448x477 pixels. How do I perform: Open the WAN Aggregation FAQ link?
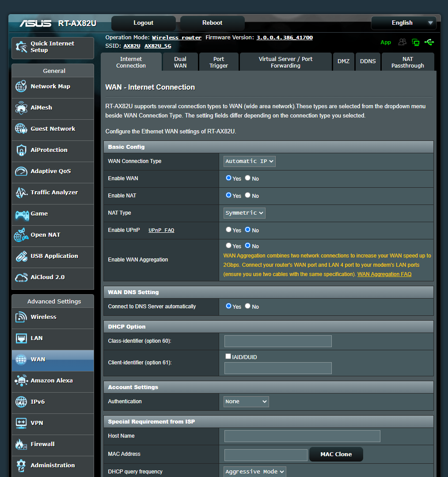(x=384, y=274)
